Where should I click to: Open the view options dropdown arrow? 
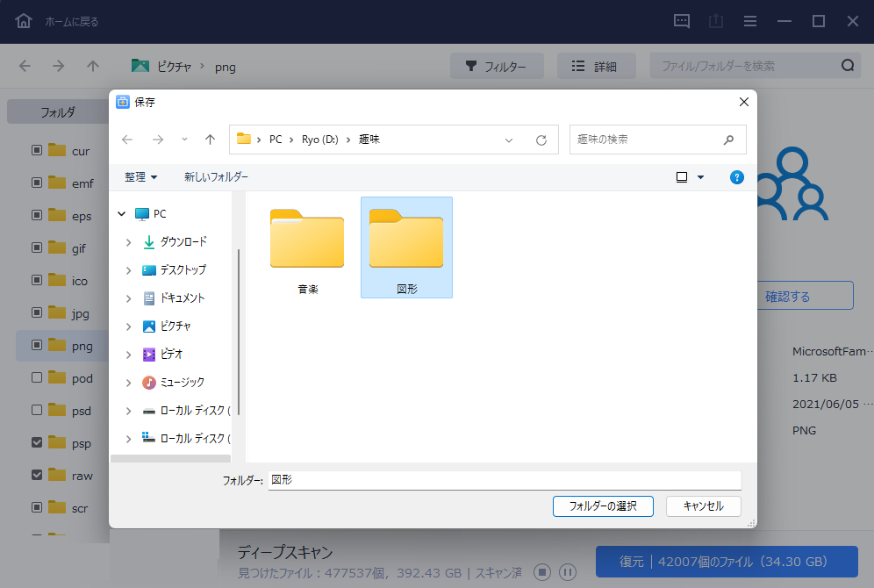point(700,177)
